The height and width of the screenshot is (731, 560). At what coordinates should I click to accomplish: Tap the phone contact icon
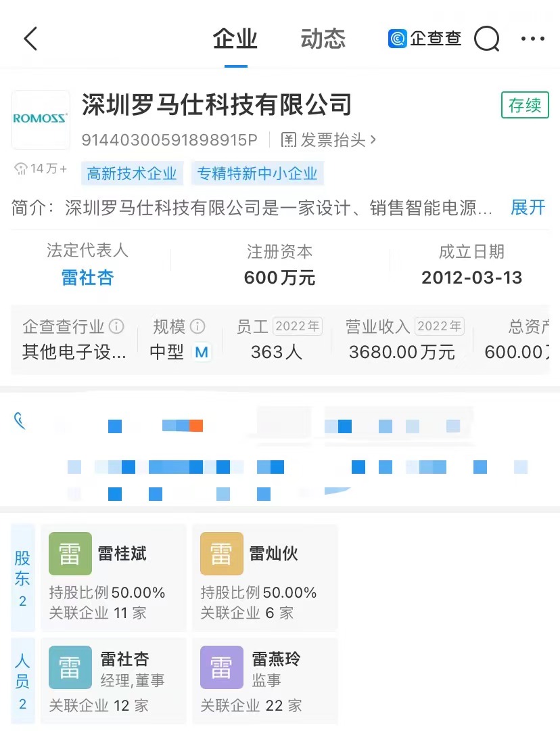click(x=20, y=421)
